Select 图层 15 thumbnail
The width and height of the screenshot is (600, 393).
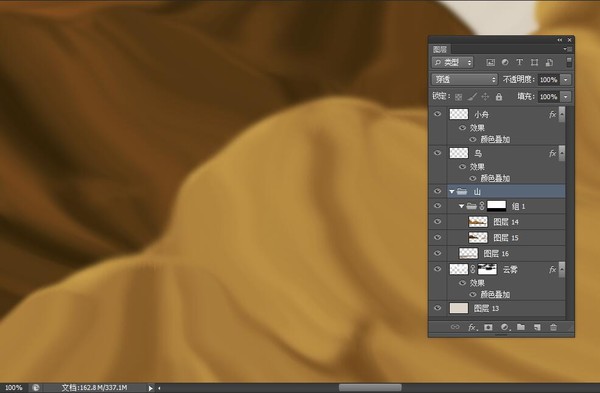478,238
